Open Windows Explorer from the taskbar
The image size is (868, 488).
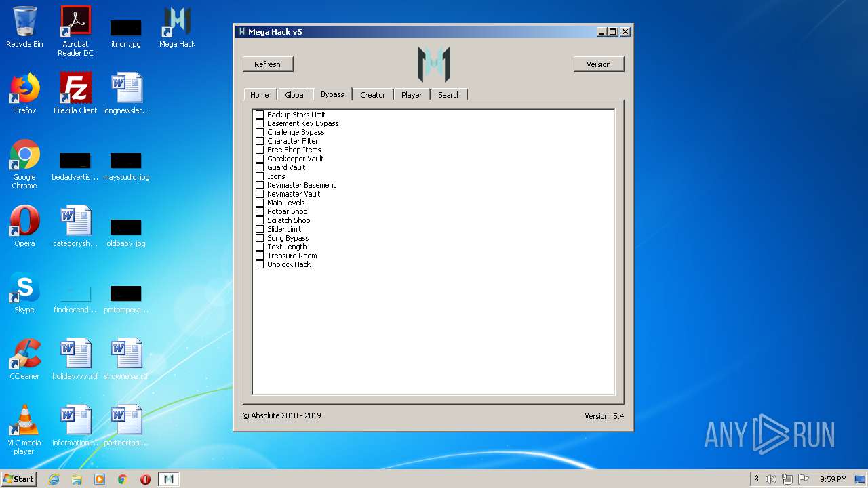coord(77,479)
